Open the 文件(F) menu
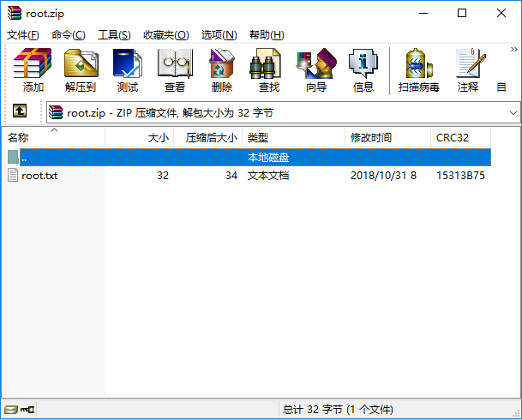Viewport: 522px width, 420px height. point(22,35)
